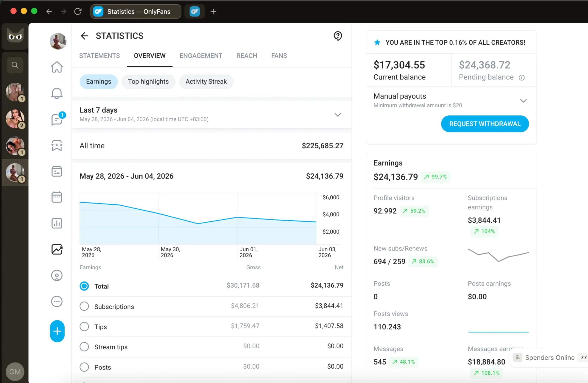This screenshot has height=383, width=588.
Task: Switch to the second OnlyFans browser tab
Action: (x=195, y=11)
